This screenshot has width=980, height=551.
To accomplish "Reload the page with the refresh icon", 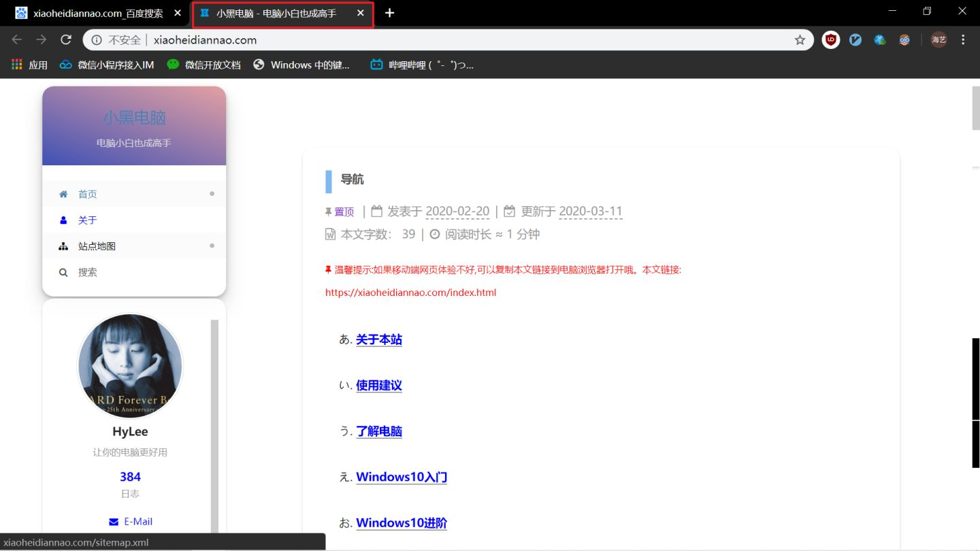I will click(66, 39).
